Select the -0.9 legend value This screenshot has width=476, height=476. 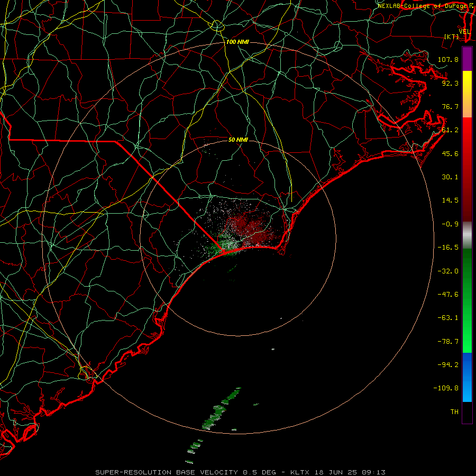pyautogui.click(x=450, y=224)
